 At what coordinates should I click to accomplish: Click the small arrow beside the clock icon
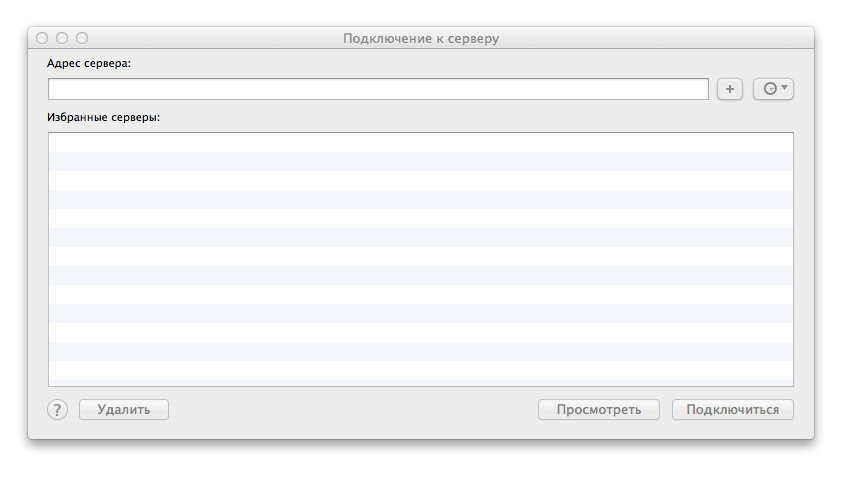click(784, 87)
